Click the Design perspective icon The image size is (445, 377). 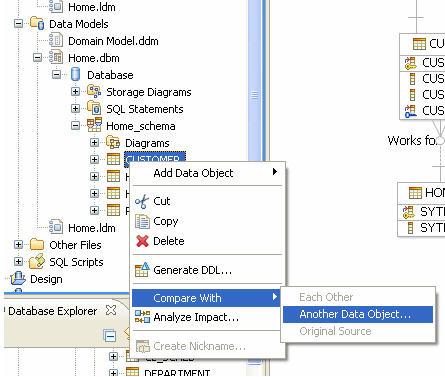pos(18,278)
